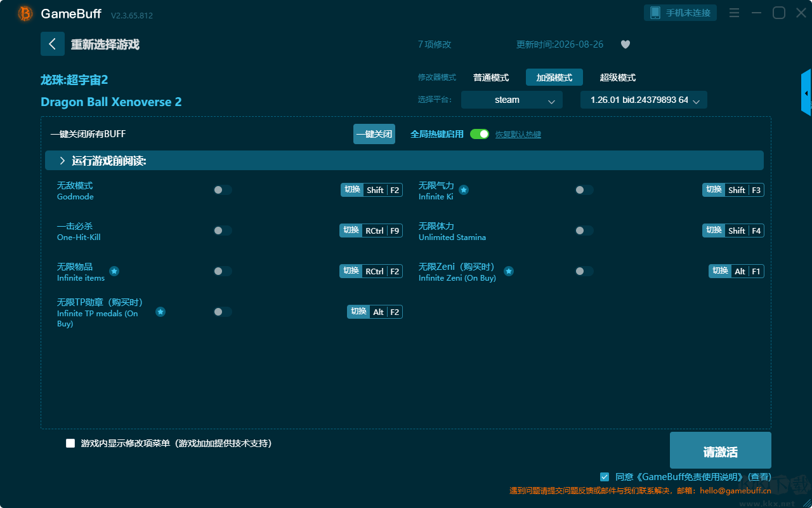
Task: Close the GameBuff window
Action: (801, 13)
